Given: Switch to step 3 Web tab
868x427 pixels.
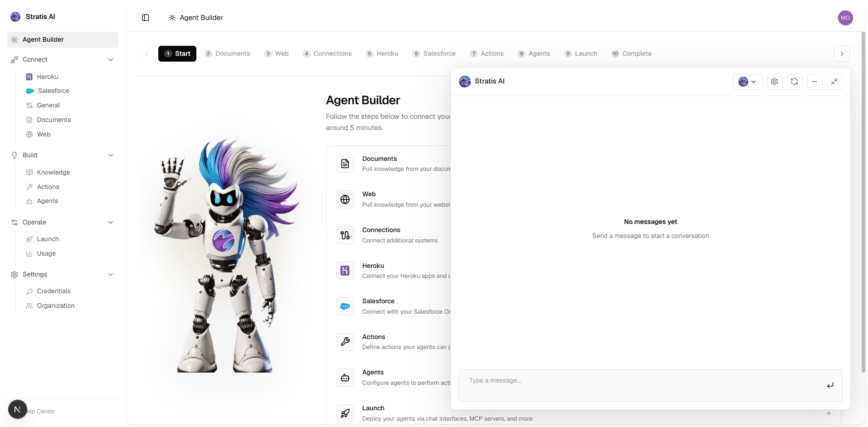Looking at the screenshot, I should [277, 53].
